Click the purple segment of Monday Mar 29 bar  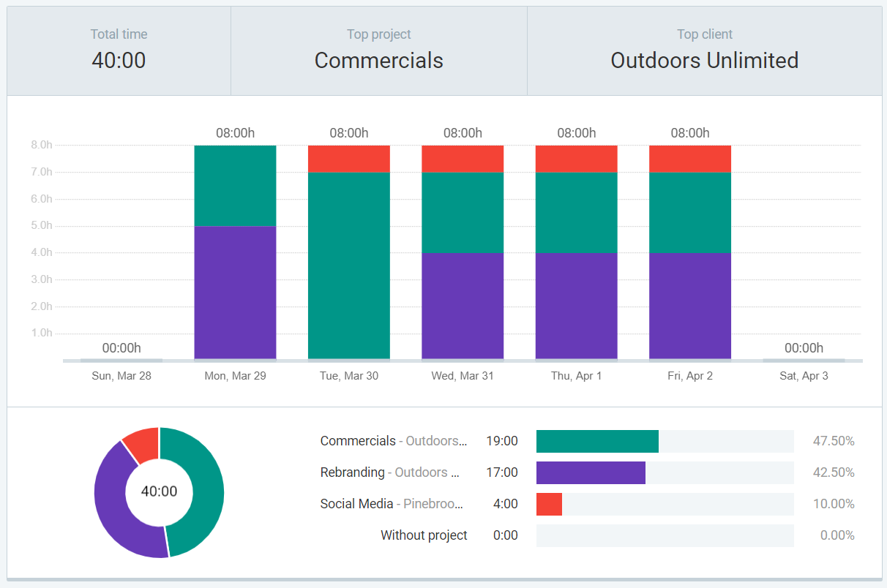[x=235, y=293]
